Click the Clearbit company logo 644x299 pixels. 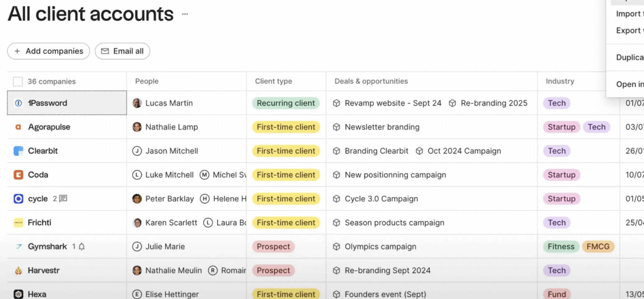click(18, 151)
